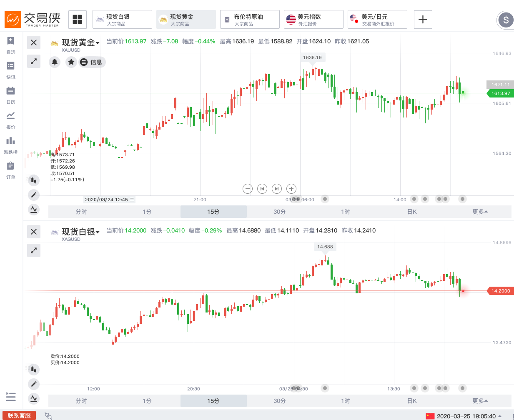The height and width of the screenshot is (420, 514).
Task: Open the 快讯 news panel
Action: click(11, 72)
